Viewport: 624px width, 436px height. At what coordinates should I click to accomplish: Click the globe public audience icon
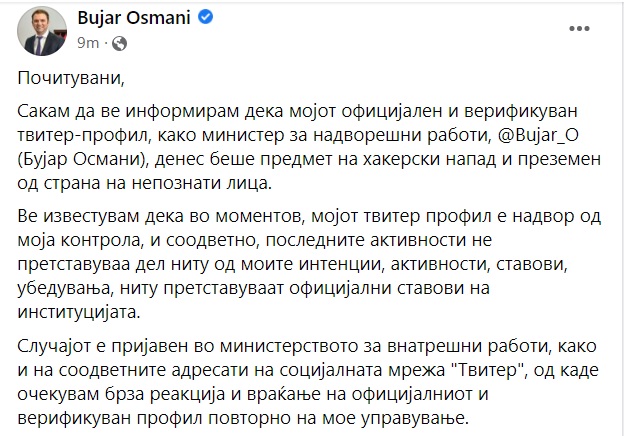point(119,43)
